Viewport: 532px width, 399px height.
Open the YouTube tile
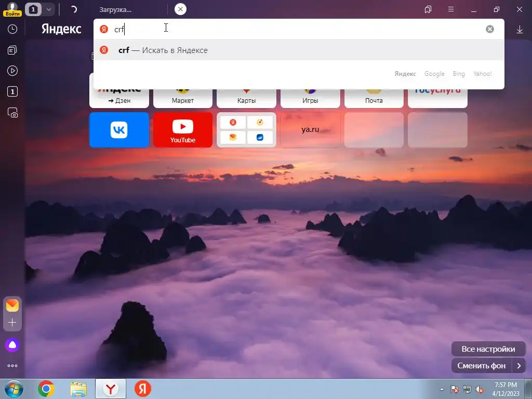(x=183, y=130)
